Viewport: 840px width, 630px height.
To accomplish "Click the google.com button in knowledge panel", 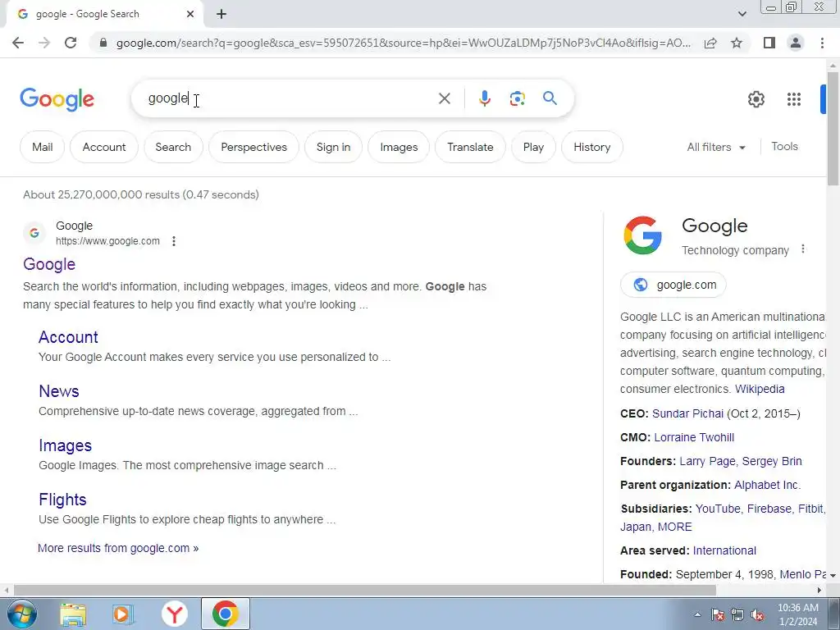I will pyautogui.click(x=673, y=285).
